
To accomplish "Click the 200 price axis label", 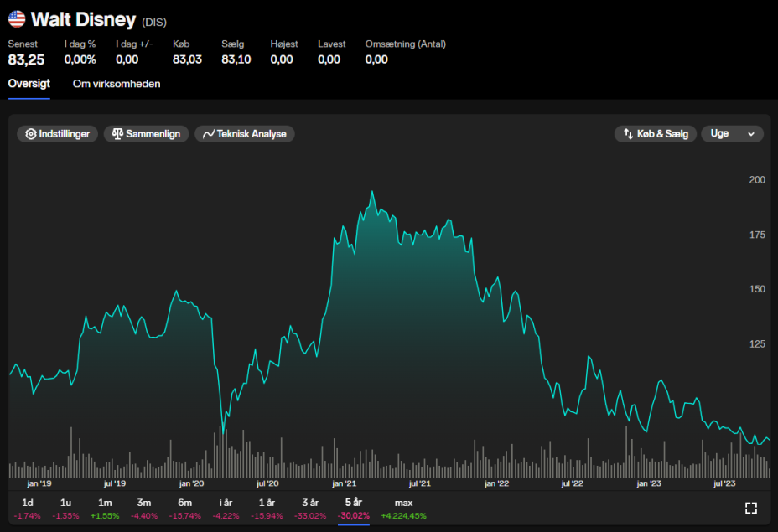I will pyautogui.click(x=757, y=180).
